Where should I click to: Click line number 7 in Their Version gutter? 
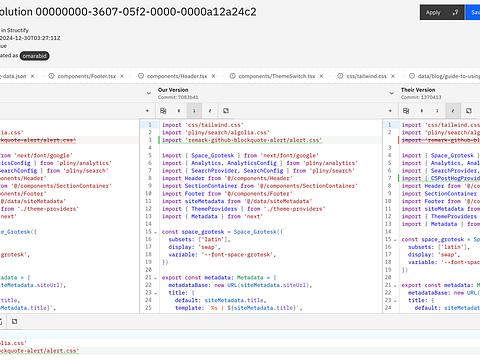(x=389, y=178)
